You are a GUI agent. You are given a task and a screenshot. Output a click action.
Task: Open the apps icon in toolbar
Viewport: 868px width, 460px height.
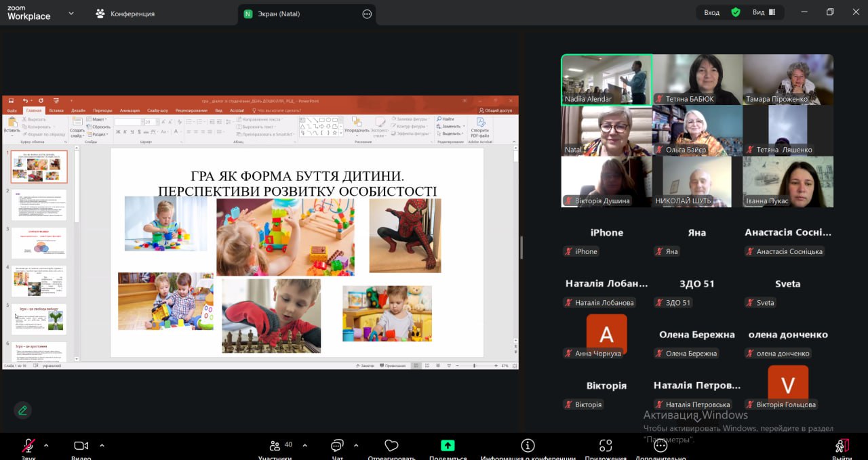(x=606, y=446)
